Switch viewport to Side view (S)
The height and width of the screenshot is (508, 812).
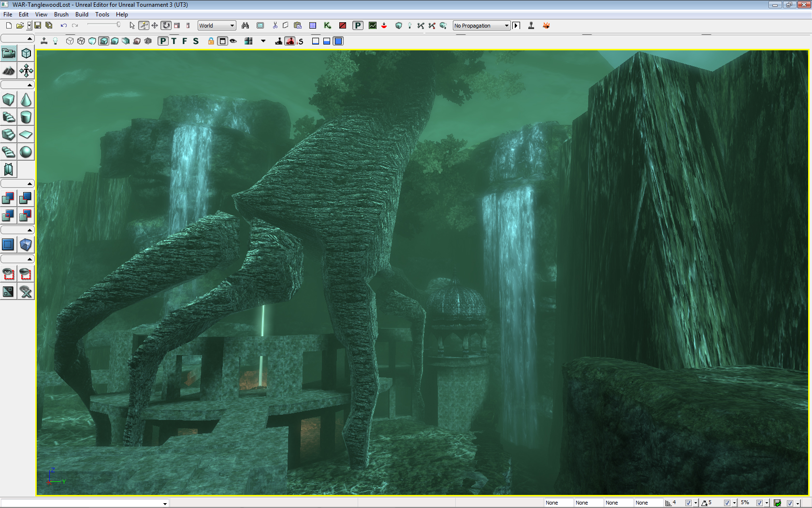[196, 41]
